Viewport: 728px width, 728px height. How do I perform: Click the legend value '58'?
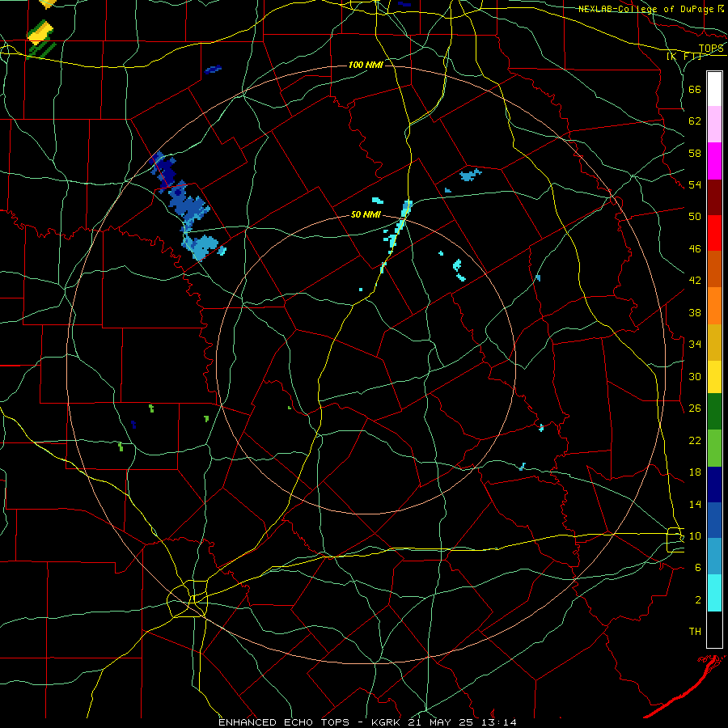coord(695,153)
